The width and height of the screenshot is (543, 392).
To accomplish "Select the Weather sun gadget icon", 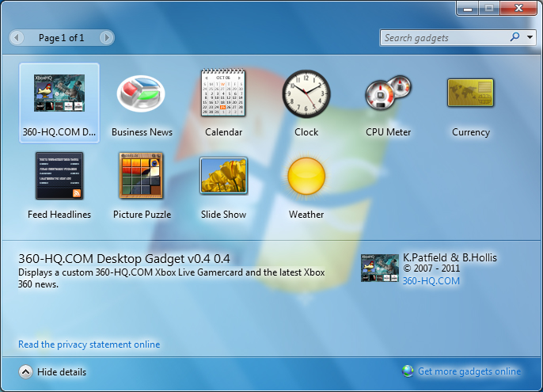I will (306, 176).
